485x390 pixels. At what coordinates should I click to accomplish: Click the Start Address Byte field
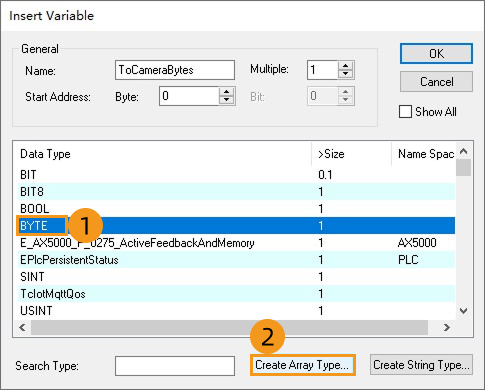coord(189,96)
